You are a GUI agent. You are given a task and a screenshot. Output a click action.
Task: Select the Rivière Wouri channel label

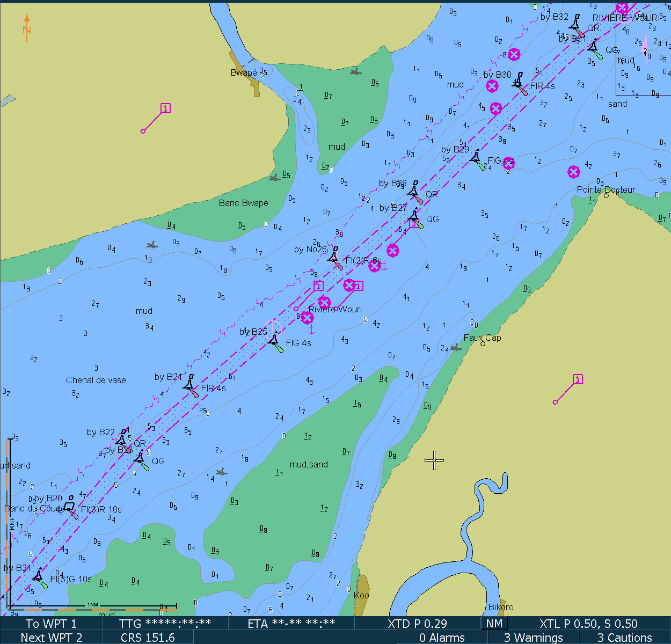tap(335, 309)
